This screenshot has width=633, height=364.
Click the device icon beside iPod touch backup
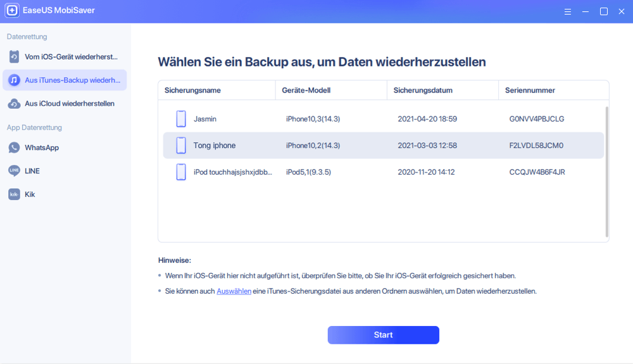pos(181,172)
